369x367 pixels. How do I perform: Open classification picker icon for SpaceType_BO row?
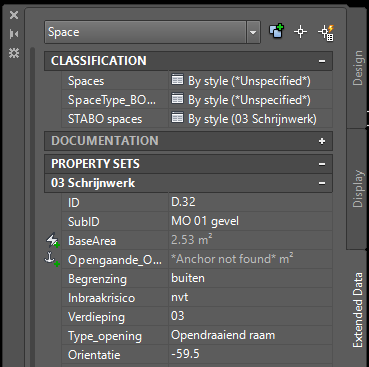[177, 99]
